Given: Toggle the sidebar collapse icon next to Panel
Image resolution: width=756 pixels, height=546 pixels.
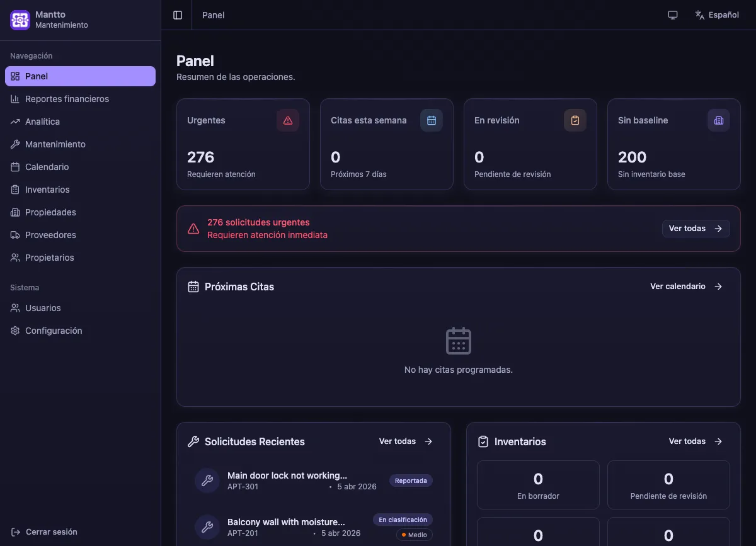Looking at the screenshot, I should tap(176, 14).
